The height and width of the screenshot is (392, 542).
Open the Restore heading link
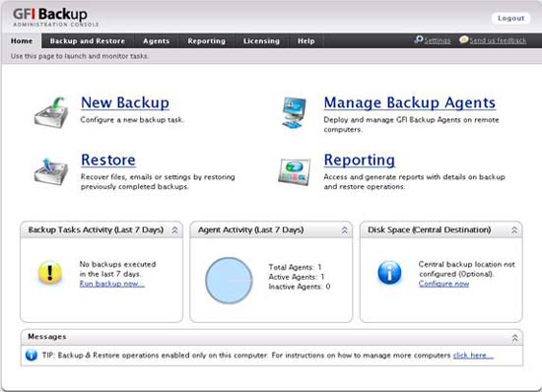[108, 160]
